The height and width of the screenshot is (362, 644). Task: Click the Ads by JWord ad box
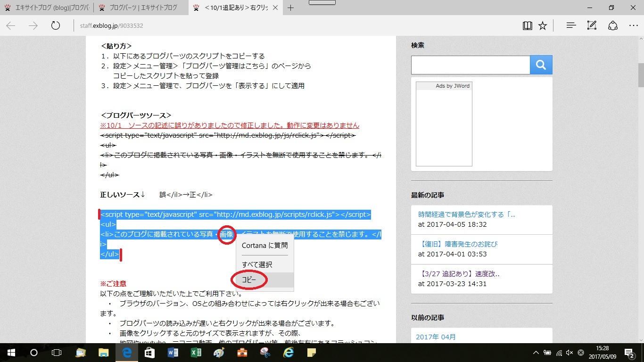[444, 124]
